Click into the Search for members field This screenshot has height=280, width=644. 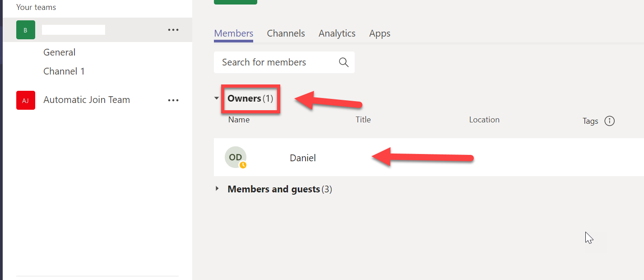coord(284,62)
